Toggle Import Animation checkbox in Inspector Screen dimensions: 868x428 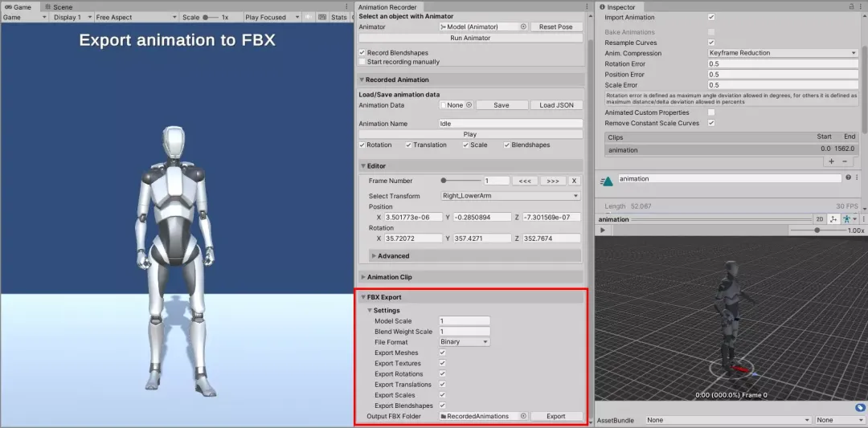711,17
